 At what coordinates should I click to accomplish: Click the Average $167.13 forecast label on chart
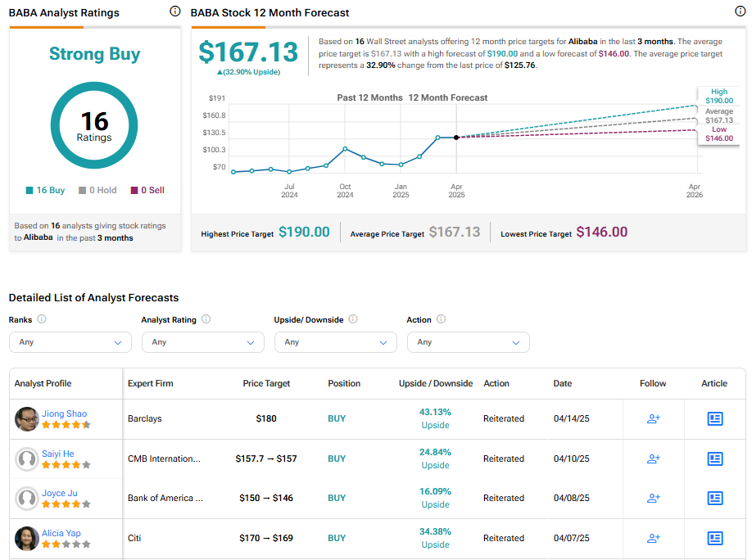coord(719,115)
